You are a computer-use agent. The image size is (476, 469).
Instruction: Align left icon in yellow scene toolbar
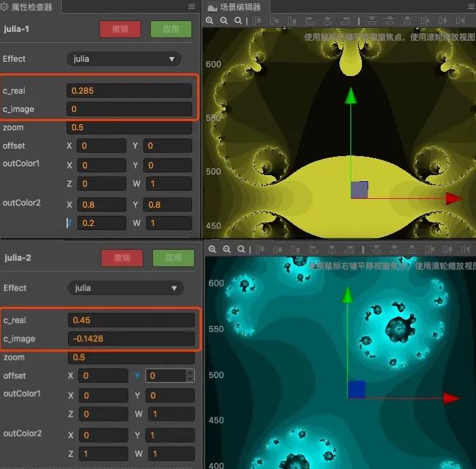pyautogui.click(x=310, y=20)
